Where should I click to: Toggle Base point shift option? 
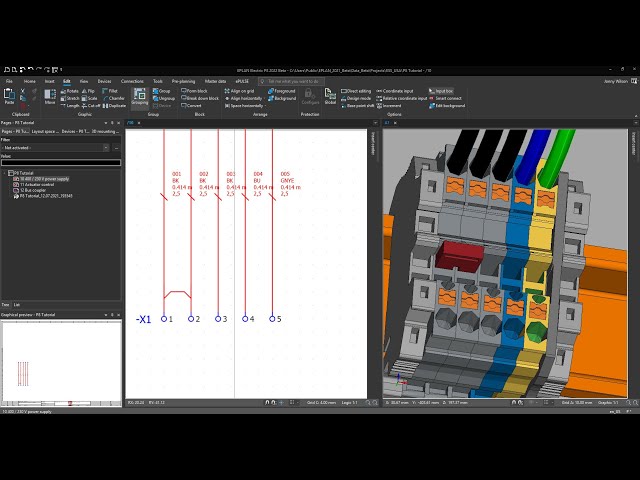tap(357, 106)
